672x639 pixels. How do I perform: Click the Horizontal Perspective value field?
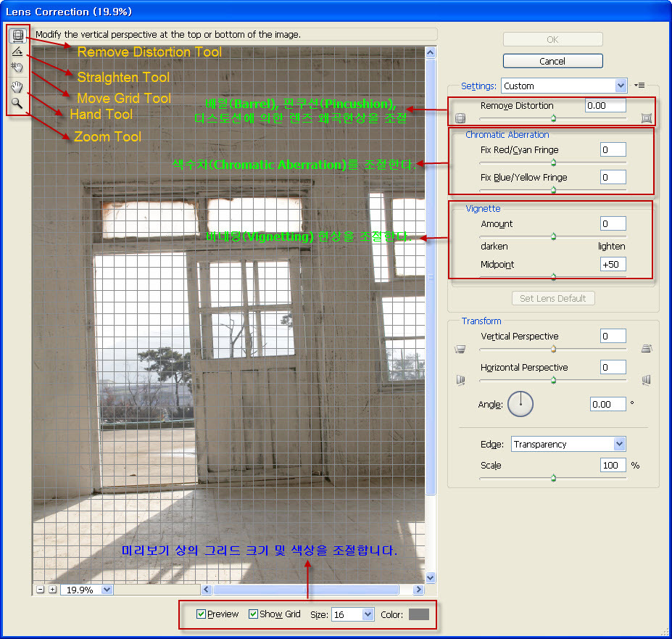pos(613,367)
